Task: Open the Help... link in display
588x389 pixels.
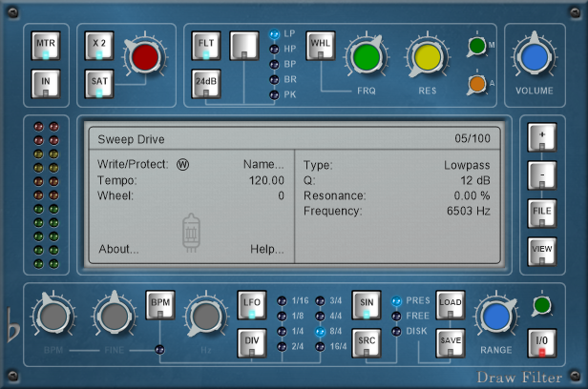Action: click(x=266, y=250)
